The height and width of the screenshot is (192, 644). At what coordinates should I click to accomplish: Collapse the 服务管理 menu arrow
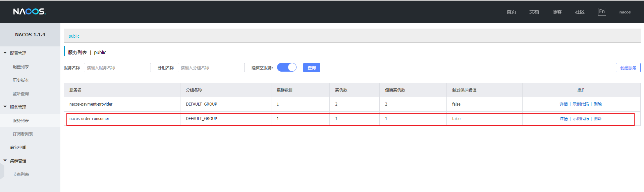[5, 107]
